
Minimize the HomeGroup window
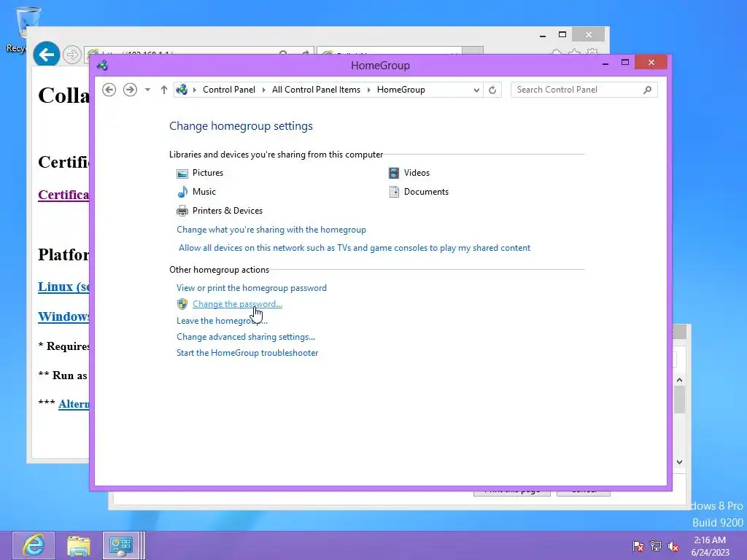tap(605, 63)
